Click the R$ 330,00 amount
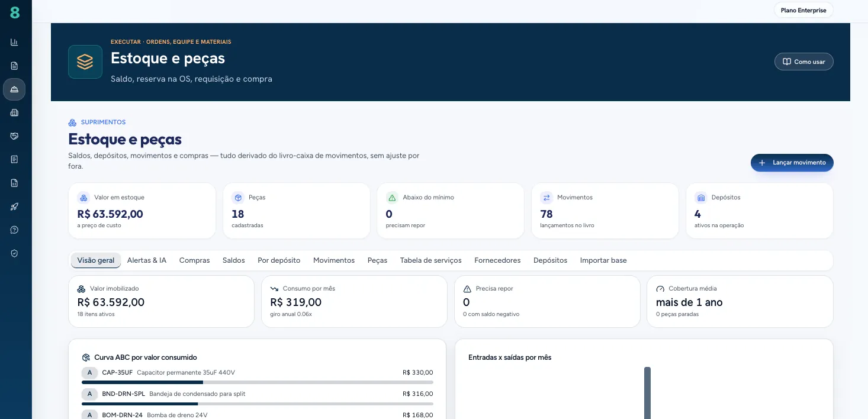The image size is (868, 419). (x=418, y=373)
